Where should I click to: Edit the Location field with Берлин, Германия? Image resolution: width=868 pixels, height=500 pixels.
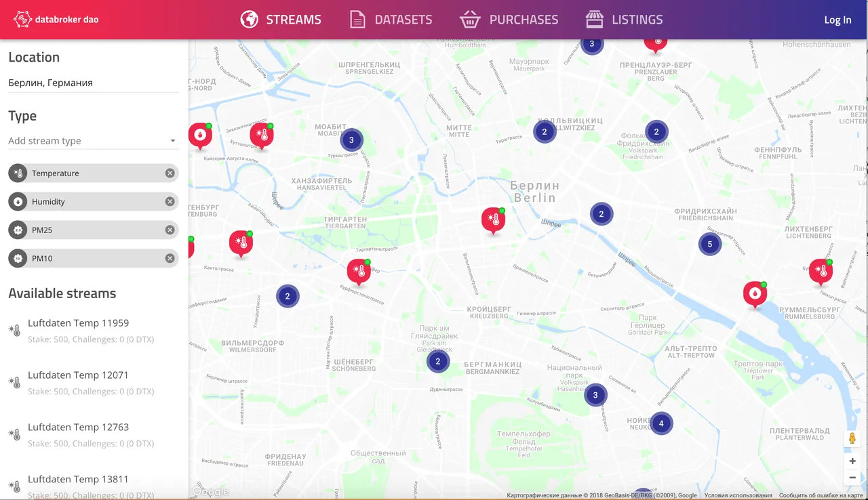click(94, 83)
